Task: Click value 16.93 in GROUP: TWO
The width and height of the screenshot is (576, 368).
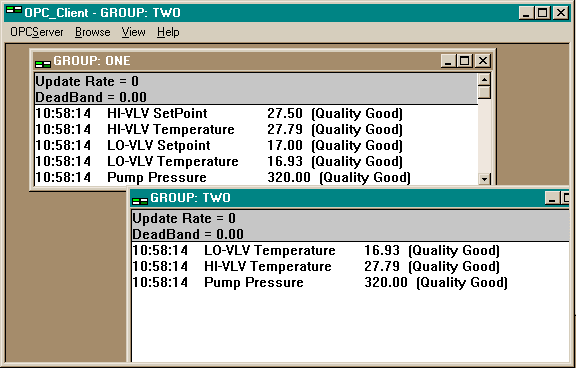Action: 382,250
